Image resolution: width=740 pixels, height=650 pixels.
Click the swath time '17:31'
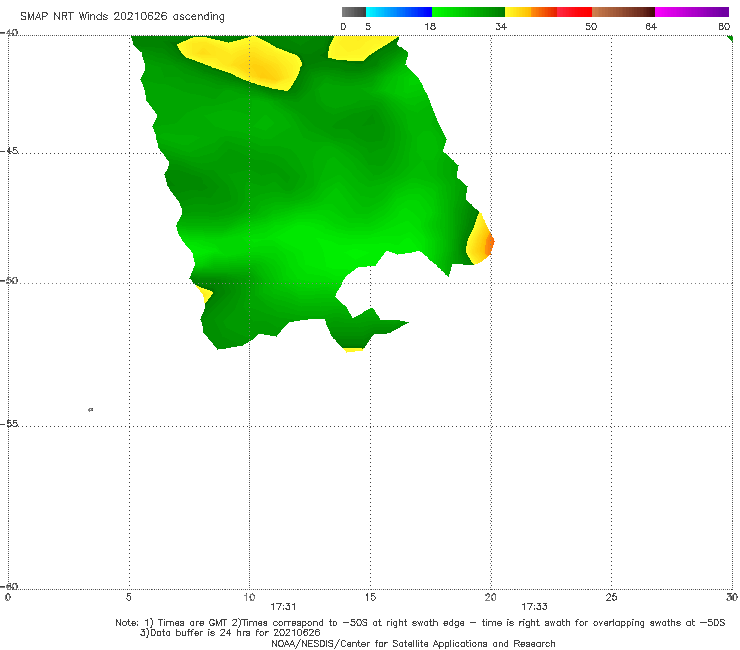[x=283, y=607]
